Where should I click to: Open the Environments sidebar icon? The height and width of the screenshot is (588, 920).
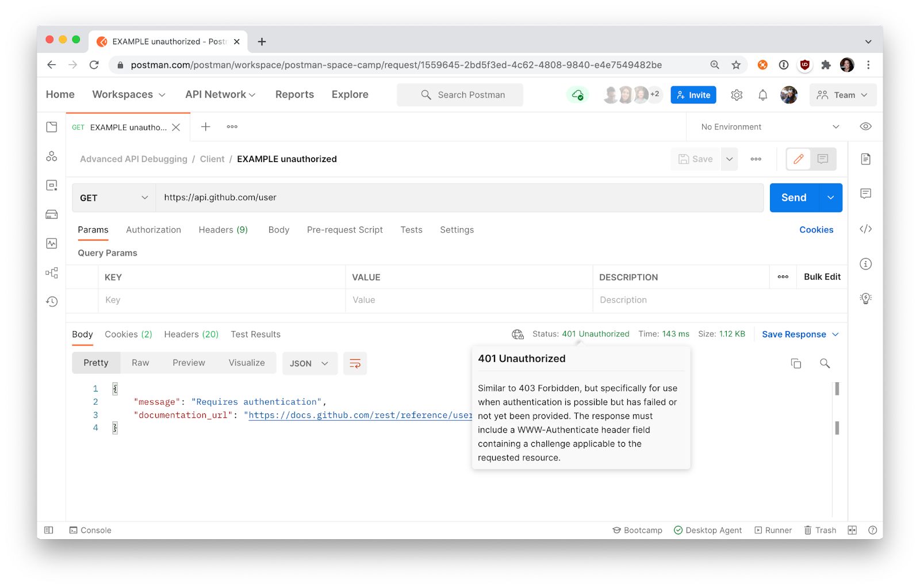[x=52, y=185]
